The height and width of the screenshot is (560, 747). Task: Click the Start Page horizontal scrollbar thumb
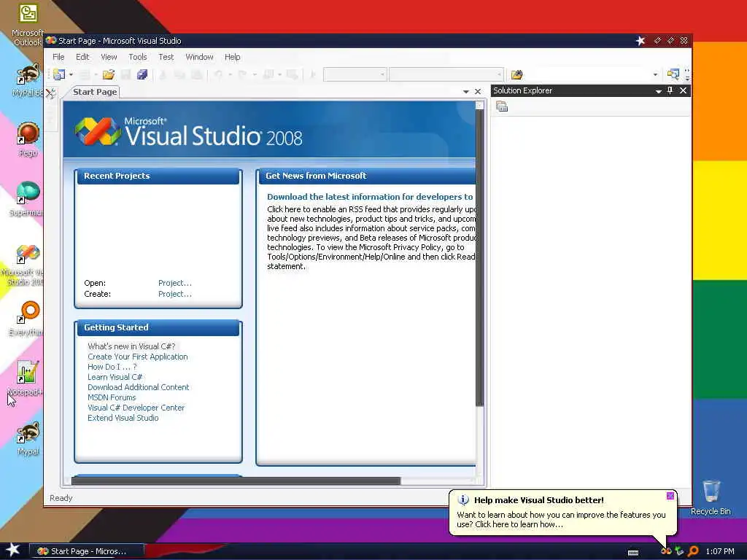(x=236, y=481)
